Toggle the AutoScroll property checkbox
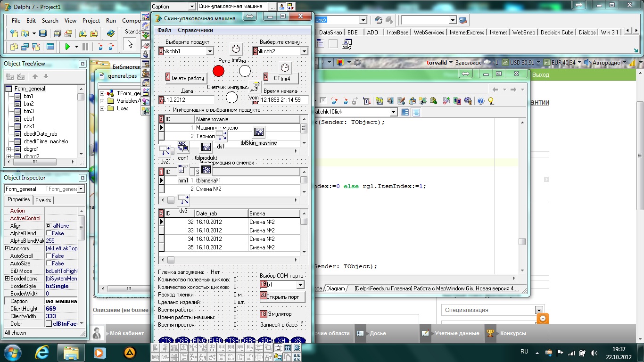The width and height of the screenshot is (644, 362). pyautogui.click(x=49, y=256)
